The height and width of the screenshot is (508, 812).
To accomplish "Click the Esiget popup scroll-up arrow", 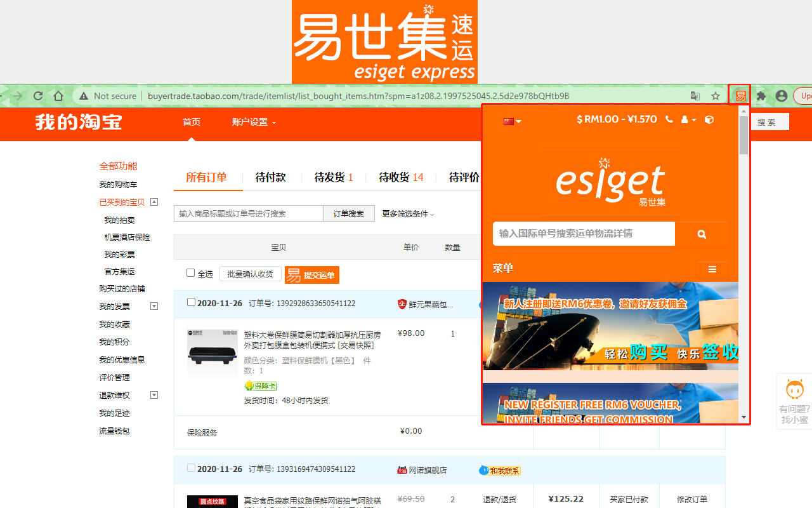I will 743,110.
